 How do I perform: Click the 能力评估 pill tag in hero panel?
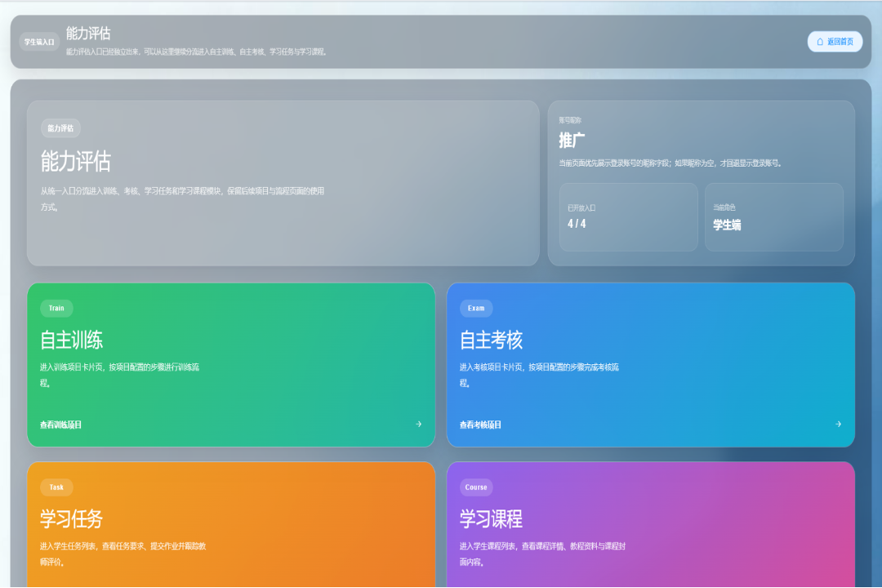pyautogui.click(x=60, y=128)
